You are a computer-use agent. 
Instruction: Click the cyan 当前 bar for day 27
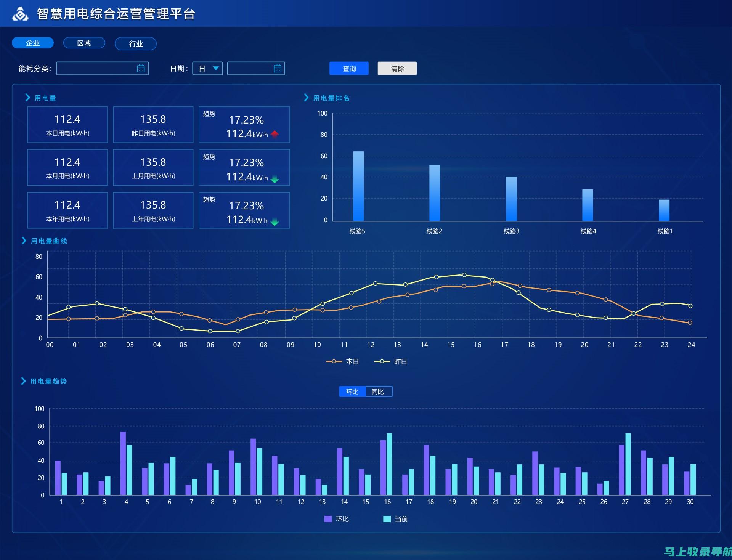point(628,464)
